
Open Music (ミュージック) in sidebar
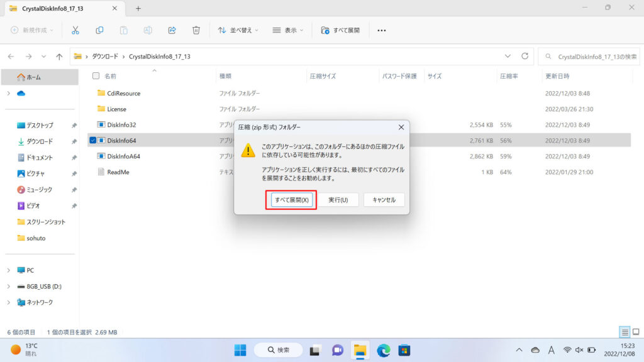click(40, 190)
